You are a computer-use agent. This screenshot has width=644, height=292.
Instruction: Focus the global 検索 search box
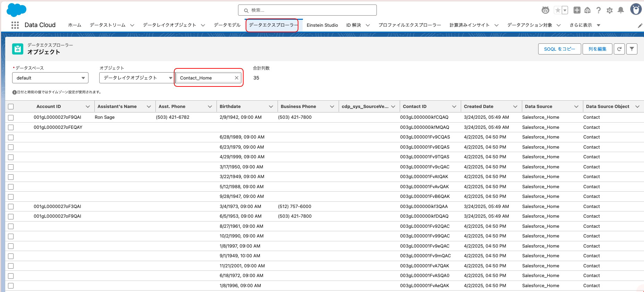tap(307, 10)
